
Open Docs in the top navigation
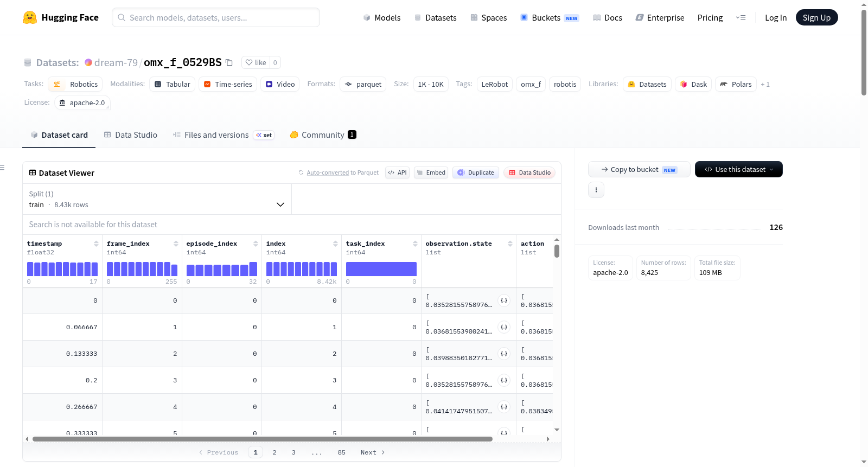(608, 17)
